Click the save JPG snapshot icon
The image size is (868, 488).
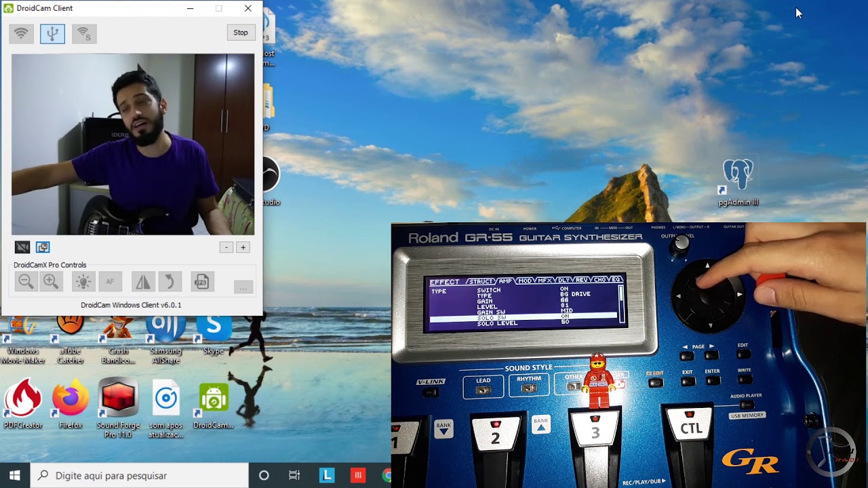click(x=203, y=281)
